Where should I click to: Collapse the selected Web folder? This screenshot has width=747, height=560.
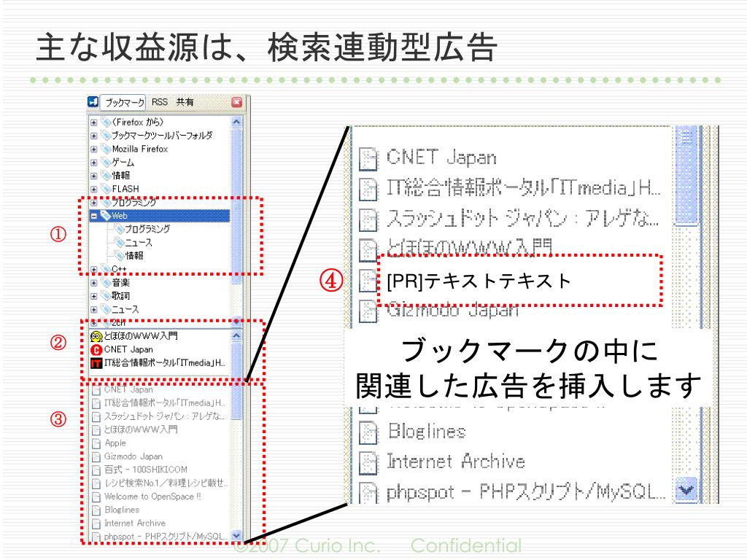tap(94, 216)
